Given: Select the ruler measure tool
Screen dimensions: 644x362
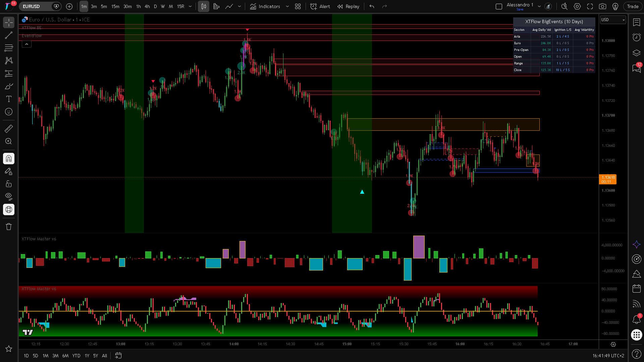Looking at the screenshot, I should [9, 128].
